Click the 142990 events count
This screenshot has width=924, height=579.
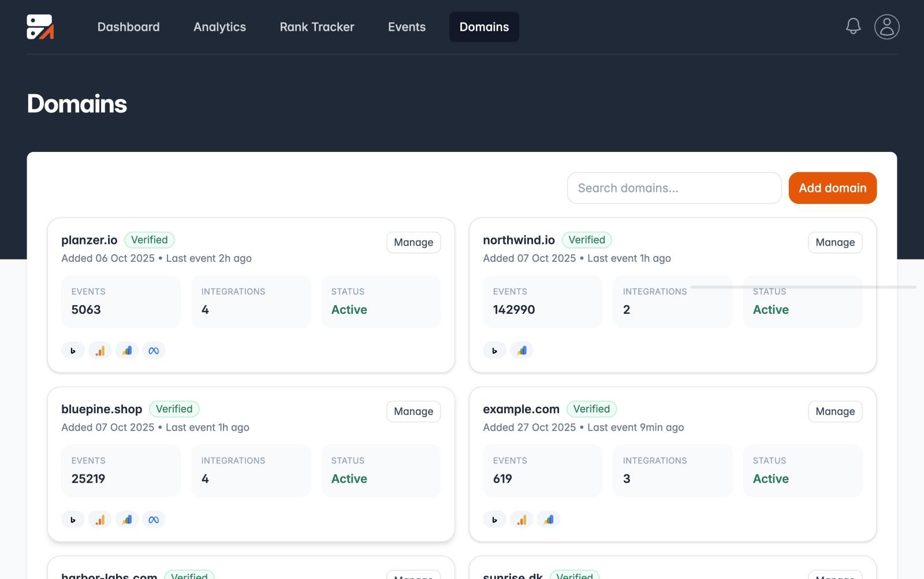tap(514, 310)
